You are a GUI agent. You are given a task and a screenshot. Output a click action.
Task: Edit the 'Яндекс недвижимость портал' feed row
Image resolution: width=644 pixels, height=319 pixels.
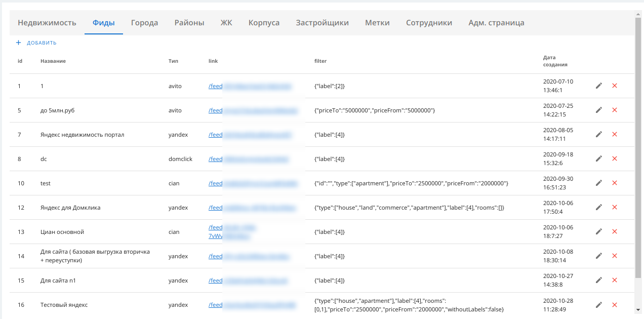pos(599,135)
